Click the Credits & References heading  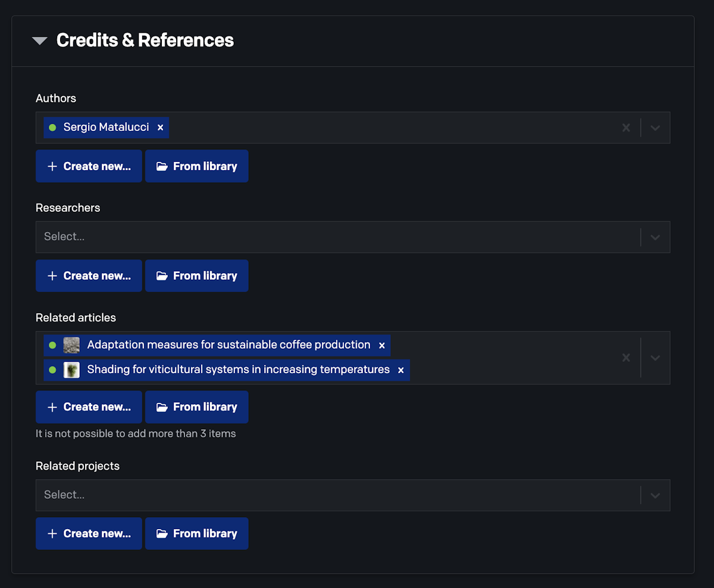coord(145,40)
